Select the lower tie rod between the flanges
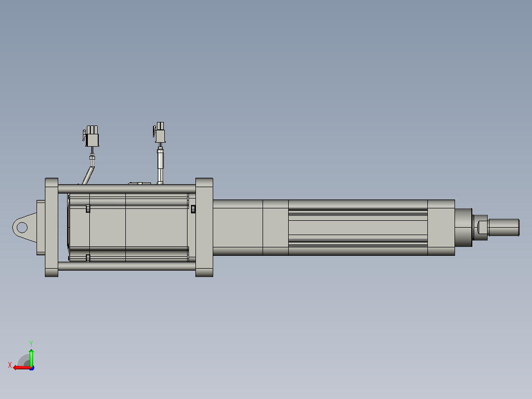 point(126,266)
